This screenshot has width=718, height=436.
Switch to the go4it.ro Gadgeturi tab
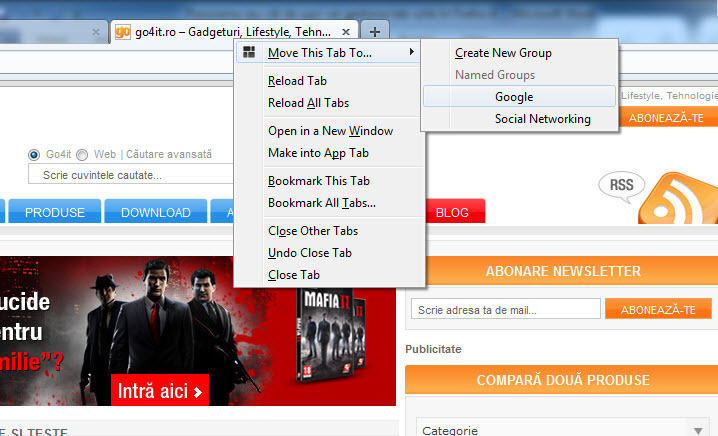click(x=234, y=32)
